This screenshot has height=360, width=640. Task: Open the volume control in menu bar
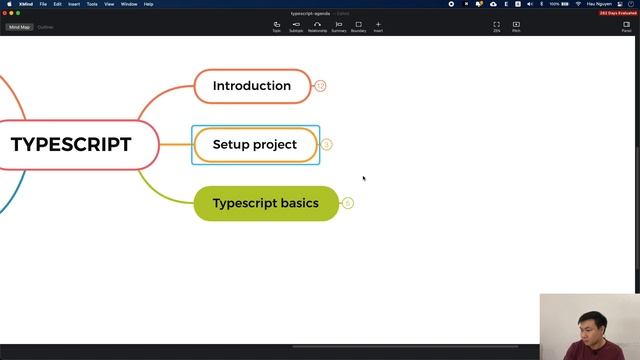[530, 4]
